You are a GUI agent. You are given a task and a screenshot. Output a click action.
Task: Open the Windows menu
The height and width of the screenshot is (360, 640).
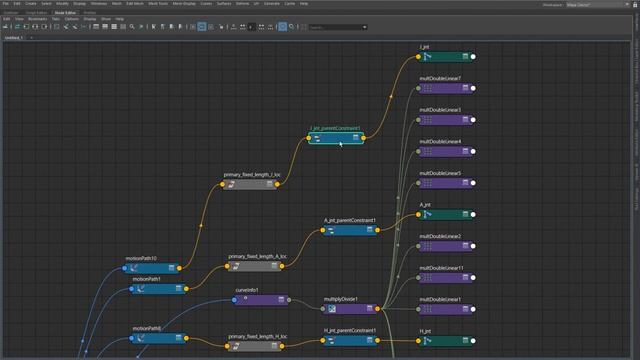pos(98,4)
